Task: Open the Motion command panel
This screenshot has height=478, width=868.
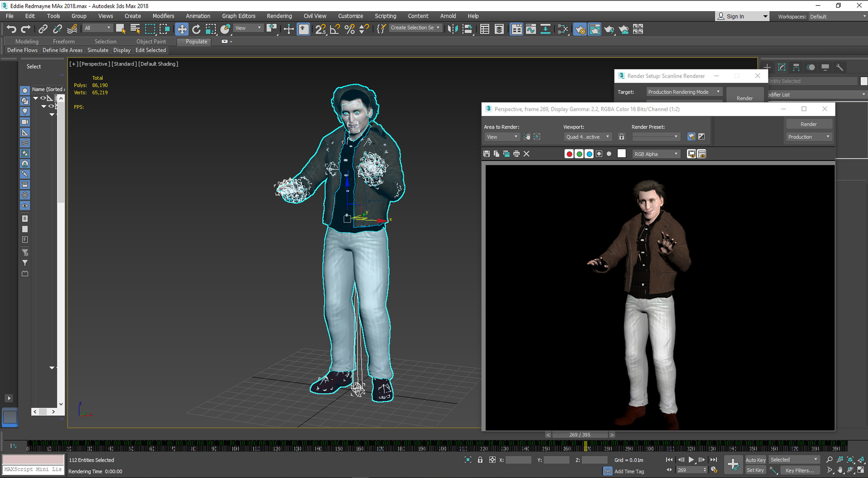Action: 811,67
